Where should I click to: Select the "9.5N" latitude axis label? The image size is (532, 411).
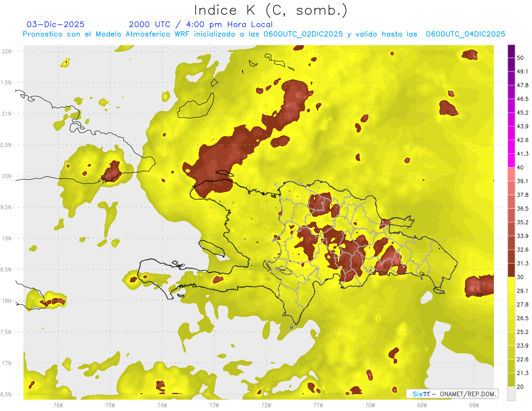7,207
